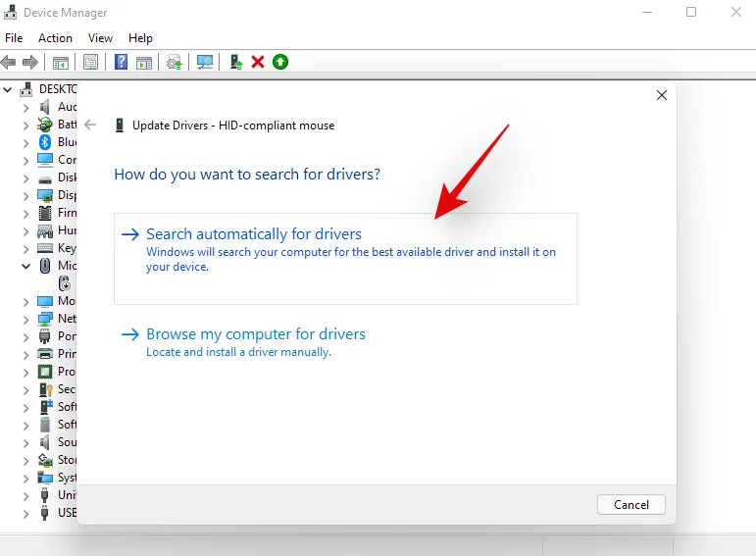Viewport: 756px width, 556px height.
Task: Maximize the Device Manager window
Action: tap(691, 12)
